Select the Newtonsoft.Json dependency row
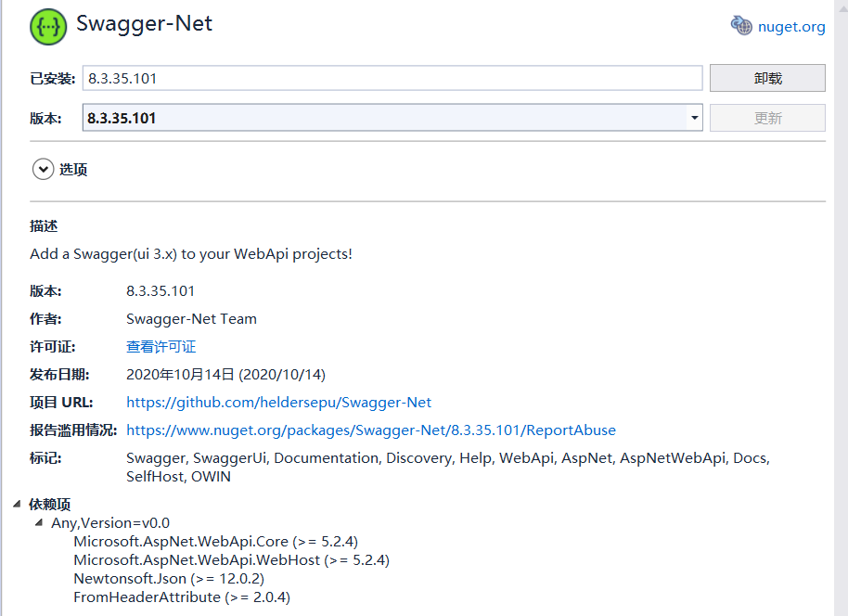This screenshot has width=848, height=616. 169,579
